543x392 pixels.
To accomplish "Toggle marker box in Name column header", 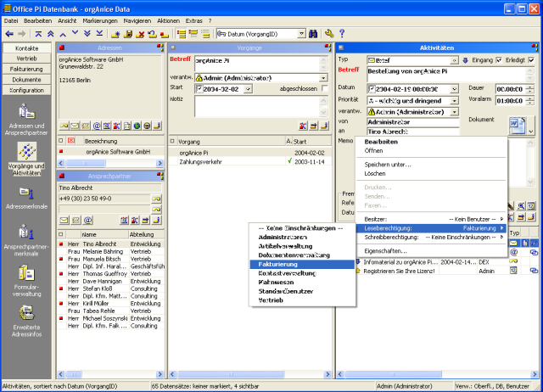I will (x=61, y=234).
